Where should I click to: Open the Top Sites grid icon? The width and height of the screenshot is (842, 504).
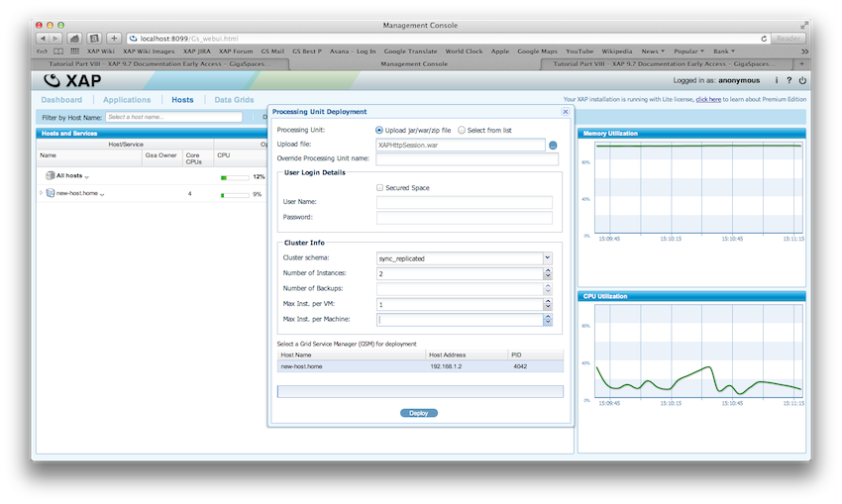tap(74, 51)
